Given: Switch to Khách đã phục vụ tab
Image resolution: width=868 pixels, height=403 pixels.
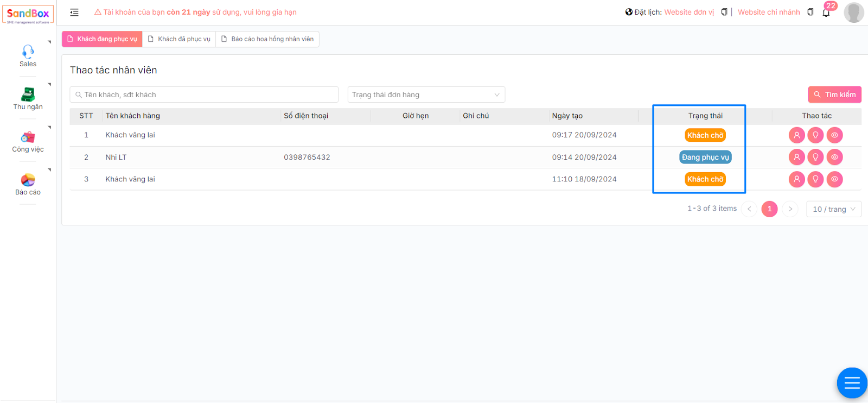Looking at the screenshot, I should click(x=179, y=39).
